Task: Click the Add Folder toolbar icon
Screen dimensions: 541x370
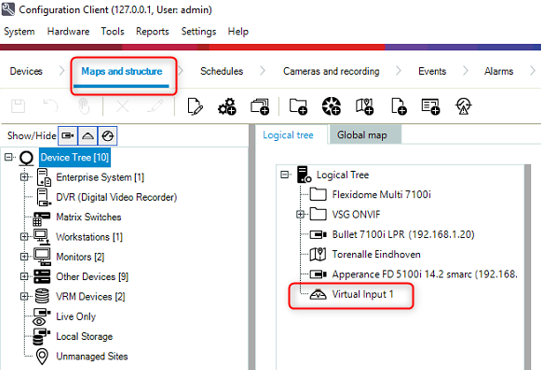Action: (x=298, y=106)
